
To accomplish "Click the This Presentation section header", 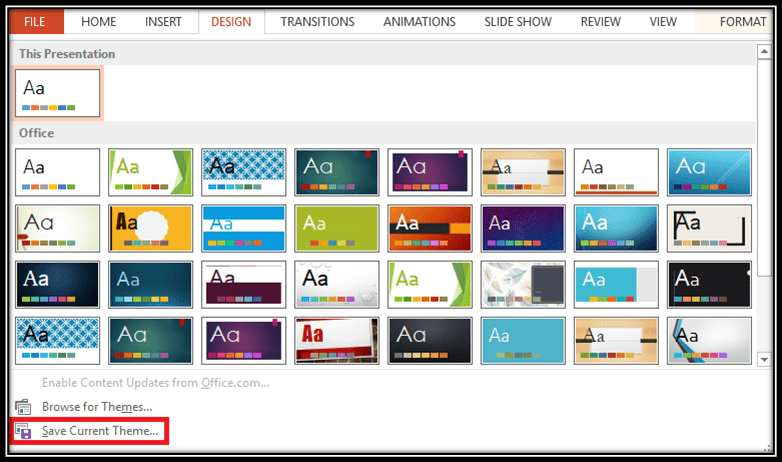I will [x=67, y=54].
